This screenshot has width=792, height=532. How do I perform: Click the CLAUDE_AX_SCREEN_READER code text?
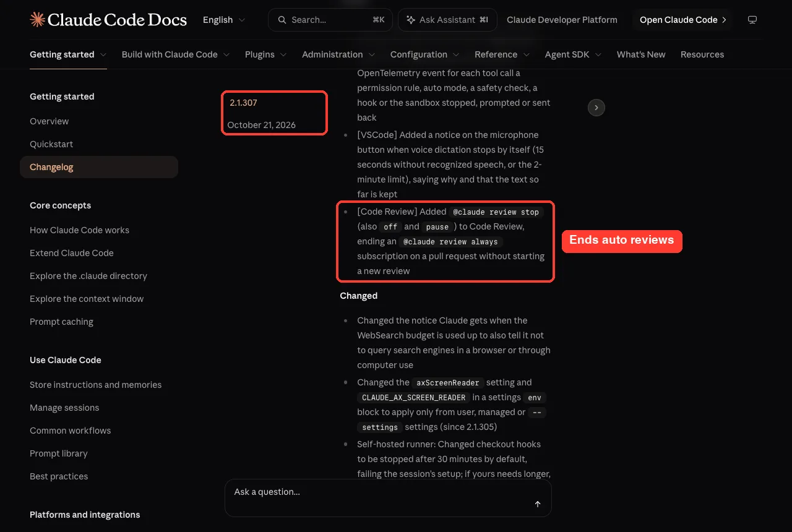(413, 398)
